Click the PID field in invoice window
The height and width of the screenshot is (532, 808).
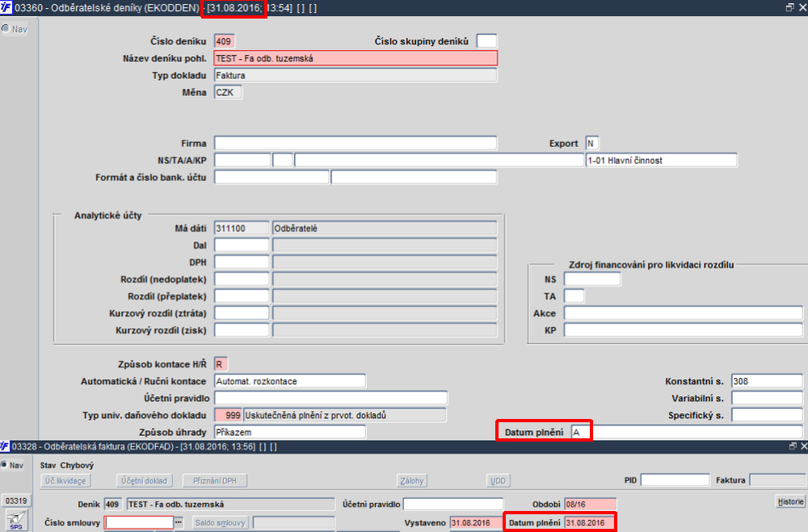click(675, 480)
